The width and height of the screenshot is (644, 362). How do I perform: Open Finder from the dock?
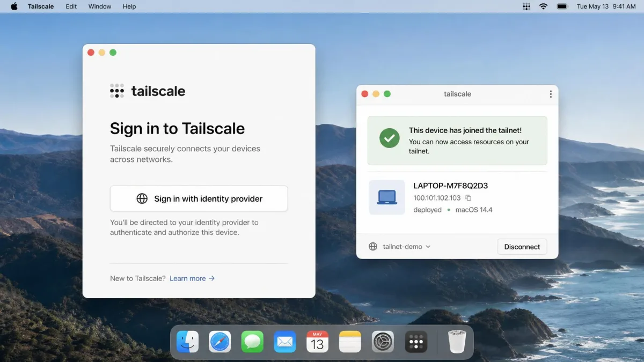[x=188, y=342]
